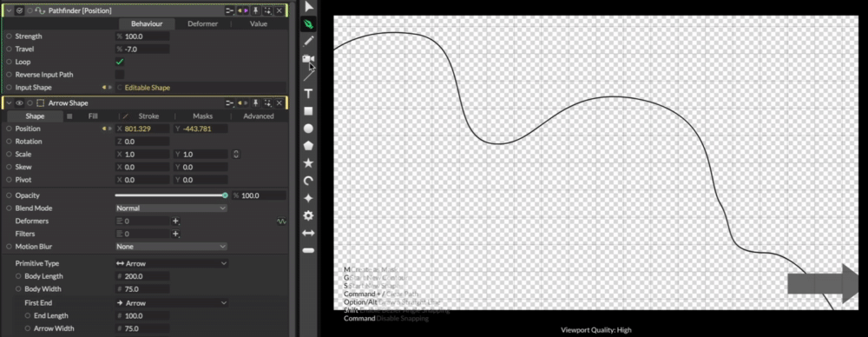Close the Pathfinder panel with X
This screenshot has height=337, width=868.
click(279, 10)
